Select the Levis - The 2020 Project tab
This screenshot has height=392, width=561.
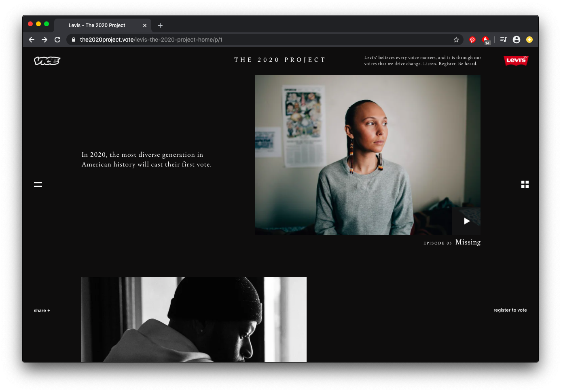pyautogui.click(x=97, y=25)
